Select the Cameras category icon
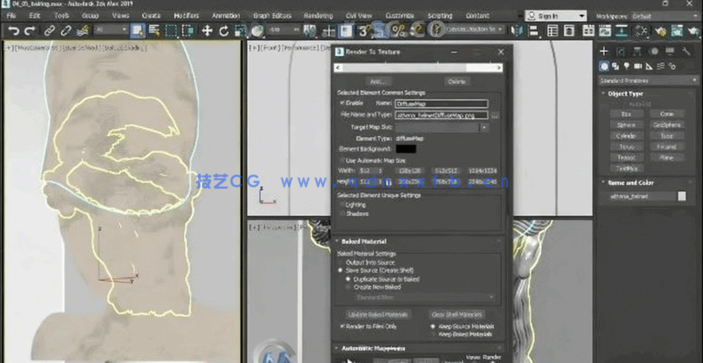The height and width of the screenshot is (363, 703). coord(638,66)
